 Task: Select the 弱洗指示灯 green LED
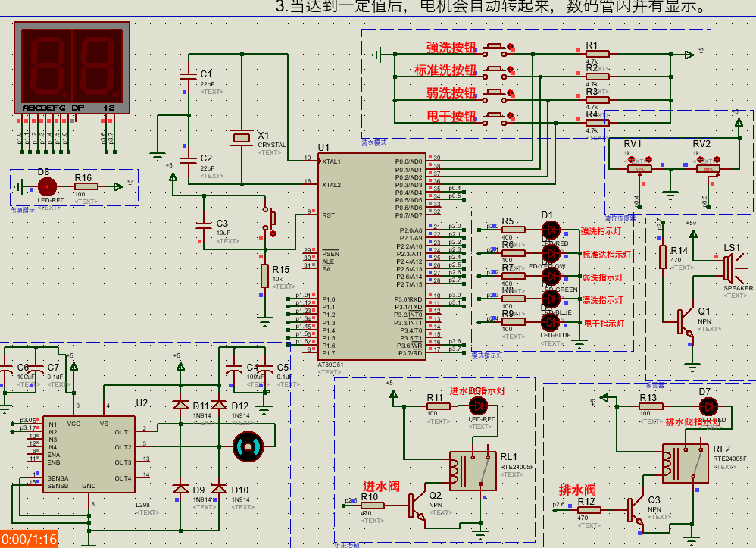(551, 276)
